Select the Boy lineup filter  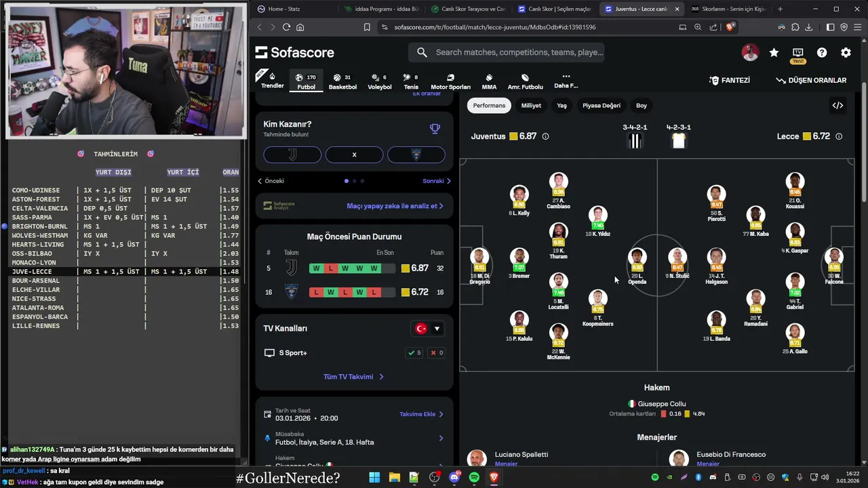pos(642,106)
